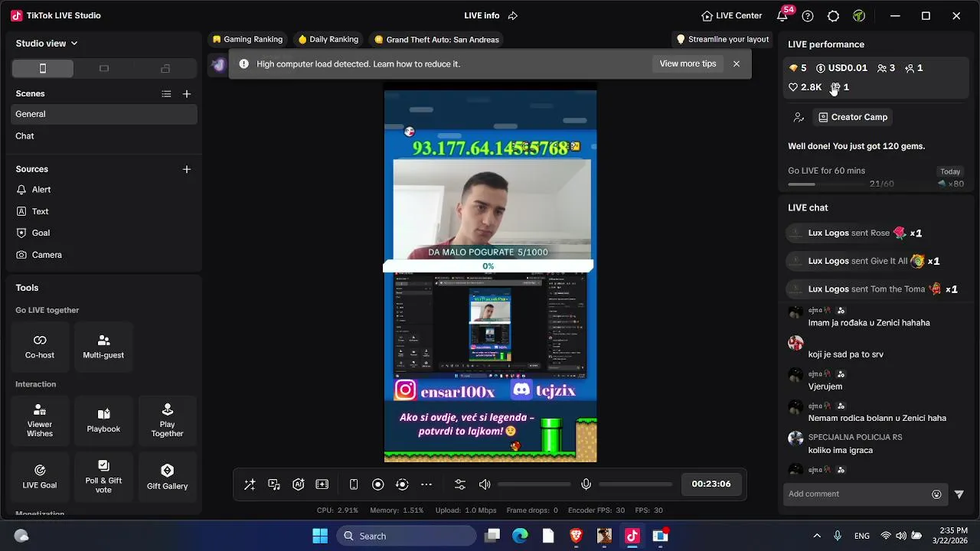Open emoji picker in comment box
980x551 pixels.
[x=936, y=494]
